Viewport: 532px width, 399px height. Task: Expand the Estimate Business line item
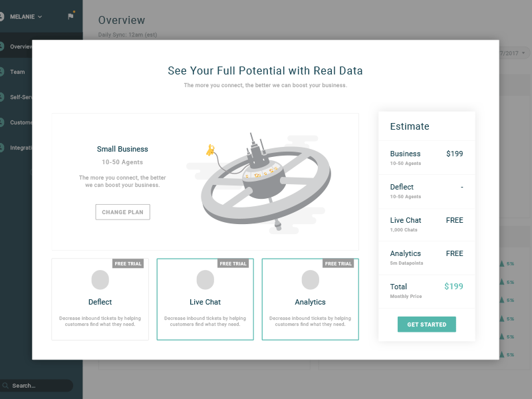(426, 157)
